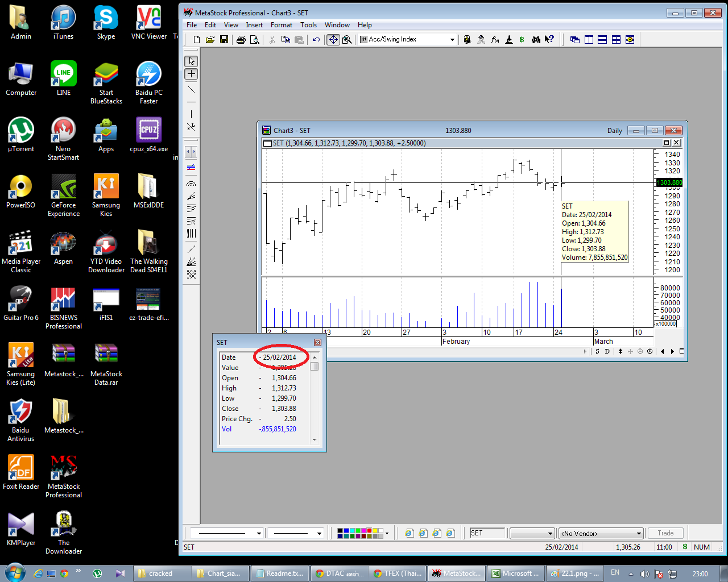728x582 pixels.
Task: Click the SET symbol input field
Action: [x=487, y=533]
